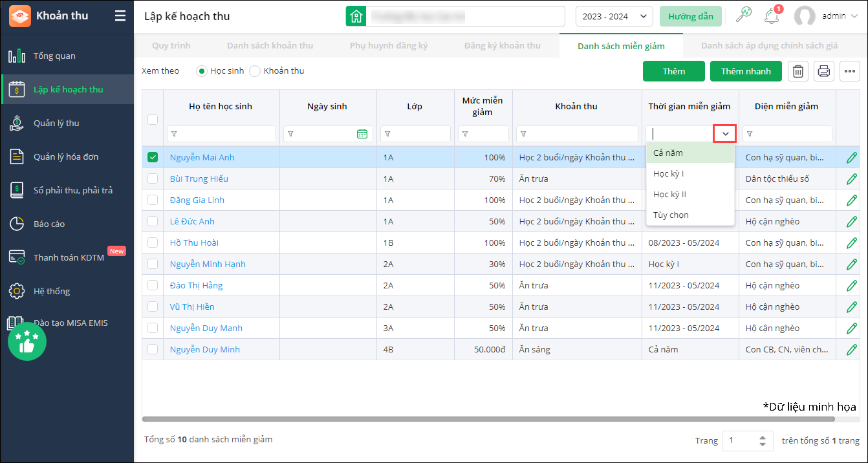Click the hamburger menu to collapse sidebar
The image size is (868, 463).
pyautogui.click(x=120, y=16)
